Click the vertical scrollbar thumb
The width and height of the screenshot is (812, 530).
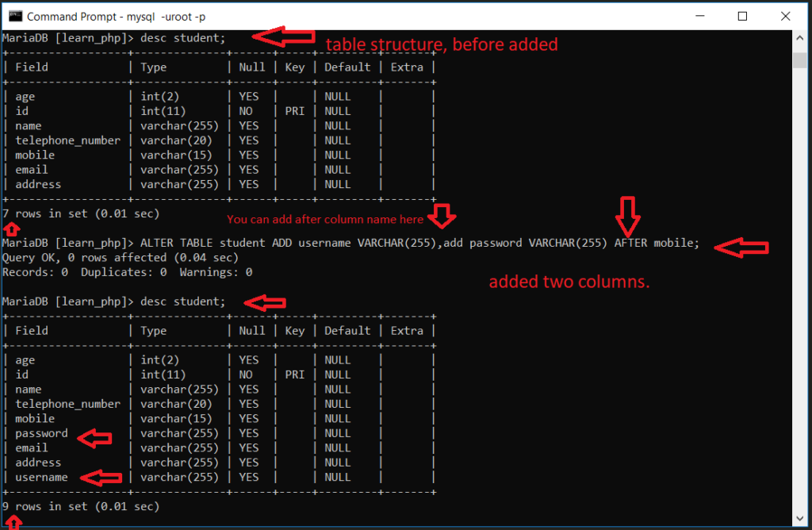799,60
